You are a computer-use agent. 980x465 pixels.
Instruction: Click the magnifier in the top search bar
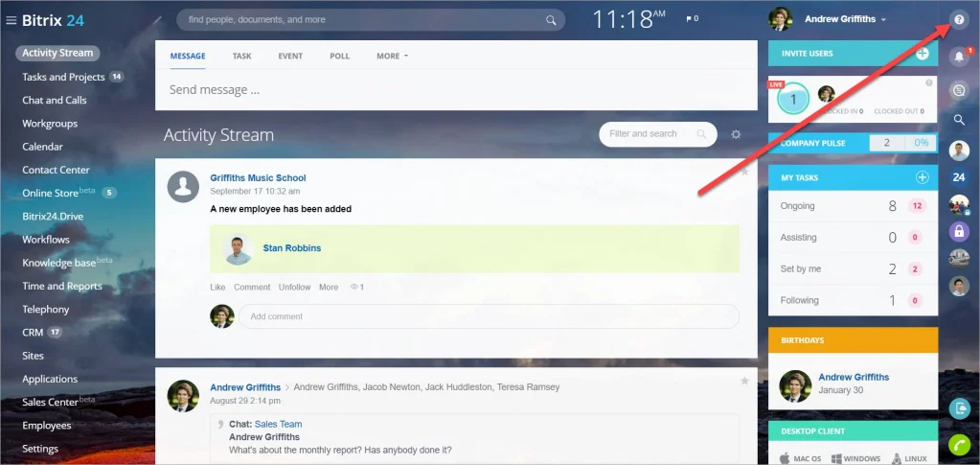(551, 20)
